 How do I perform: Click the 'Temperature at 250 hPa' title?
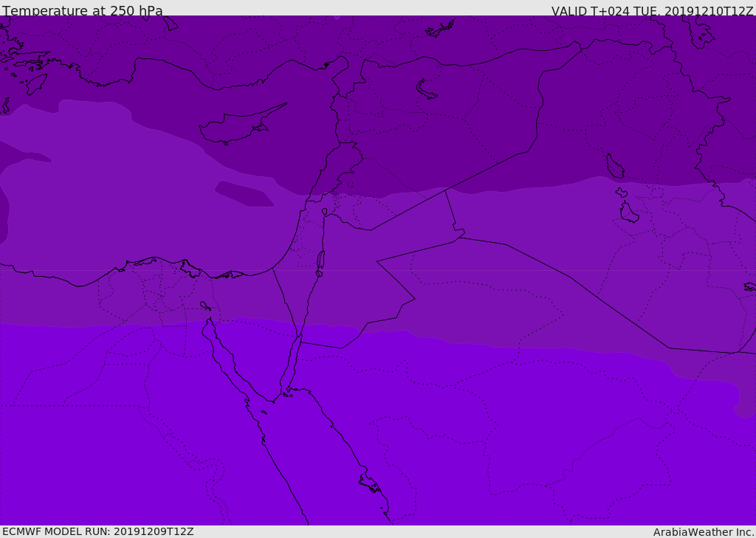[x=83, y=10]
